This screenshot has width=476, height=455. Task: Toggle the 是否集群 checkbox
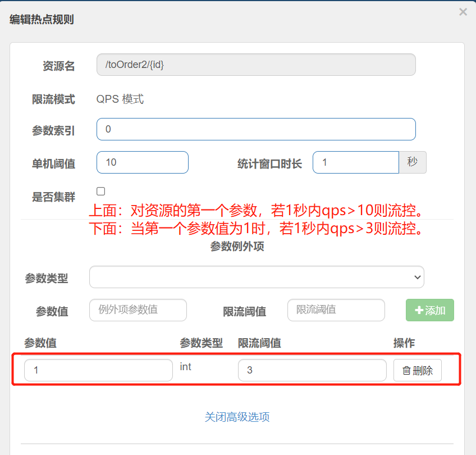(101, 191)
